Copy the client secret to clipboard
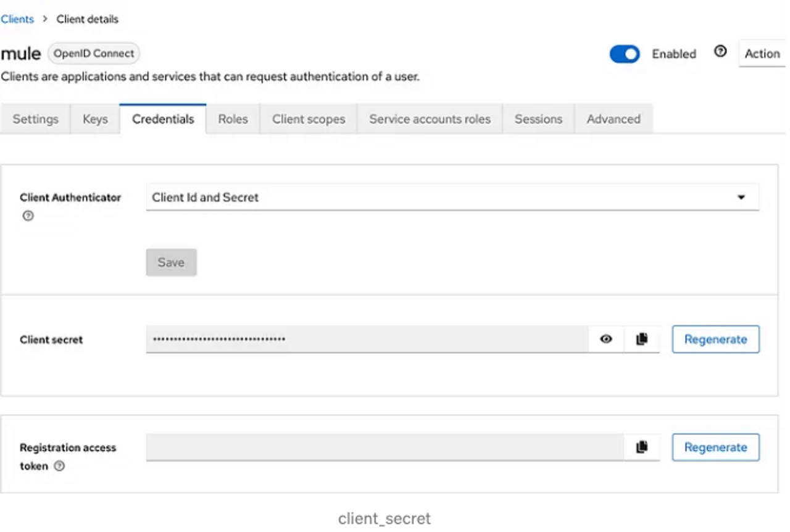 click(642, 339)
